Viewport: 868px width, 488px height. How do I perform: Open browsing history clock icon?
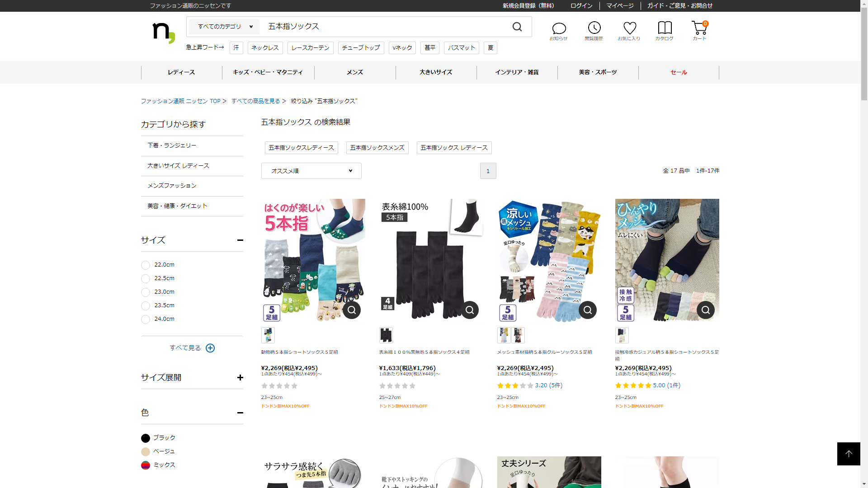click(594, 28)
